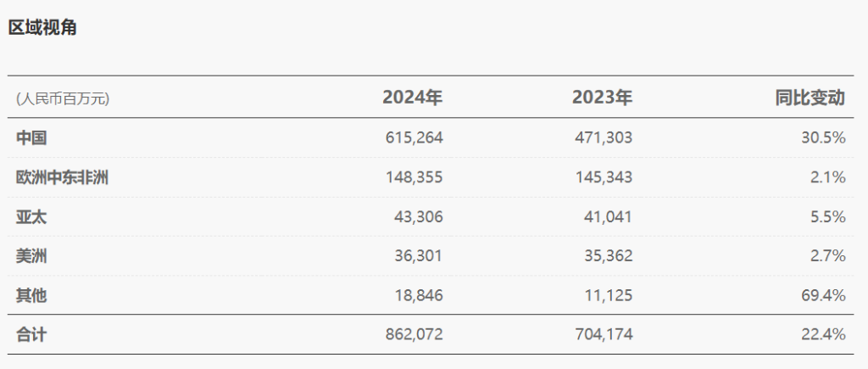Select the 中国 row label
Image resolution: width=868 pixels, height=369 pixels.
(31, 137)
